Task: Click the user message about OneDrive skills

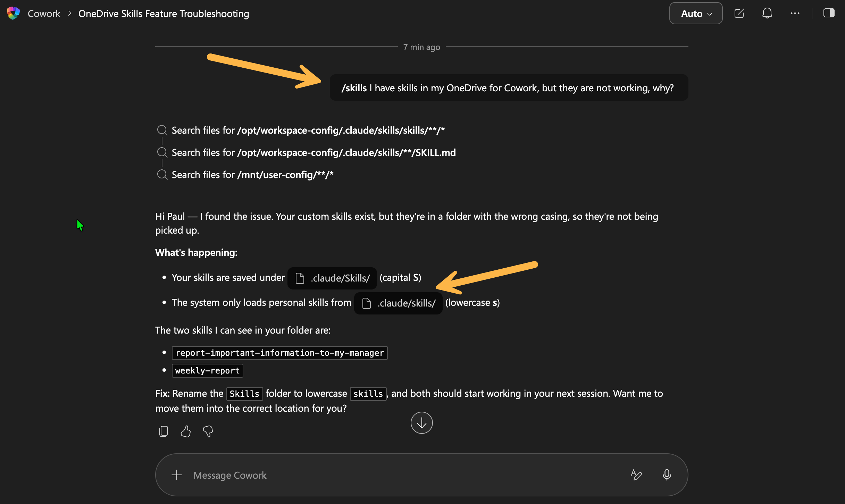Action: pos(509,88)
